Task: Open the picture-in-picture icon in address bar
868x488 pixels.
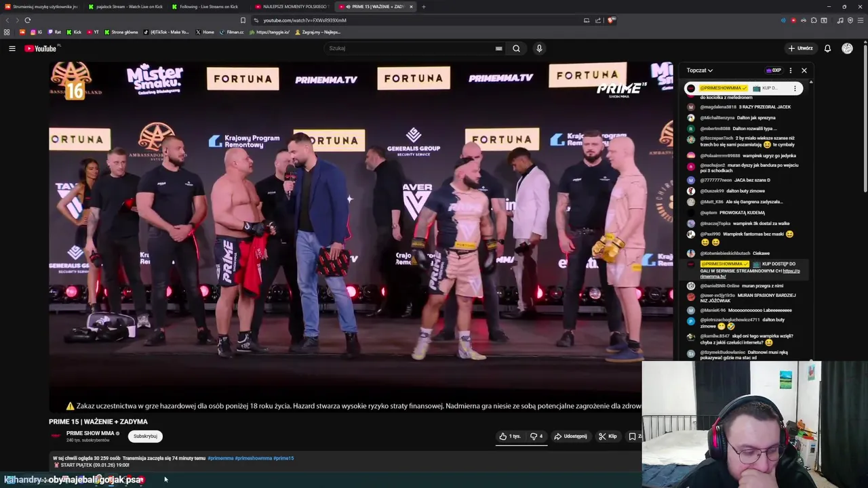Action: tap(587, 20)
